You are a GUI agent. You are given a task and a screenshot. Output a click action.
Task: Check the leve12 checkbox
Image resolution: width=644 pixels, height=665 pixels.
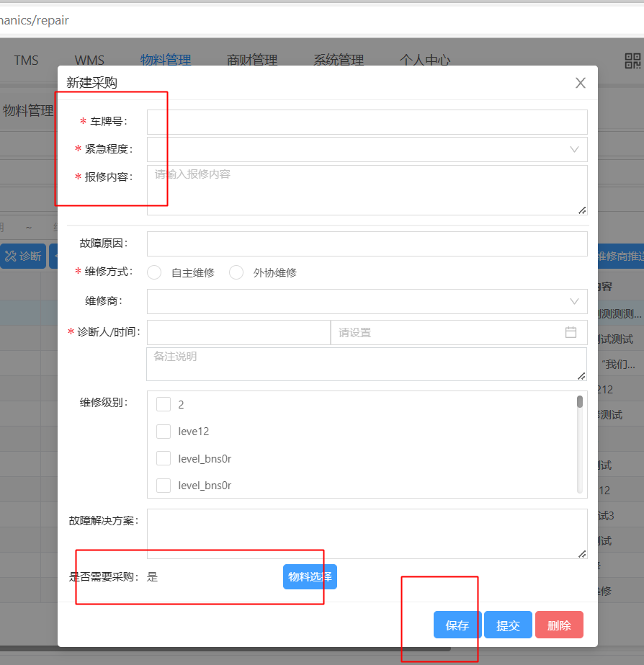point(164,432)
